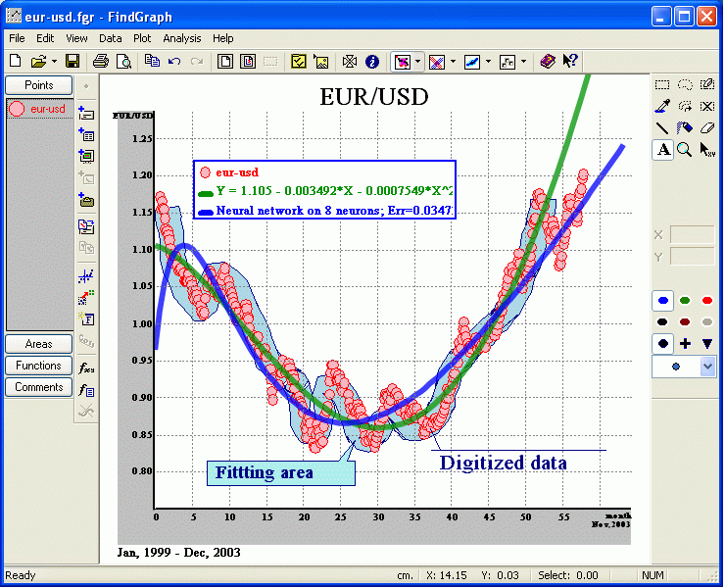Image resolution: width=725 pixels, height=588 pixels.
Task: Choose the plus marker shape
Action: 685,344
